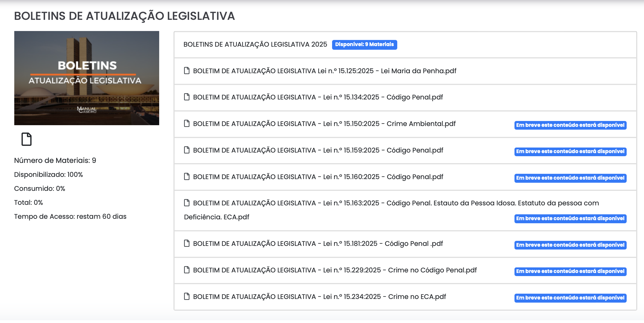Click 'Em breve' badge on Crime no ECA row

[570, 298]
